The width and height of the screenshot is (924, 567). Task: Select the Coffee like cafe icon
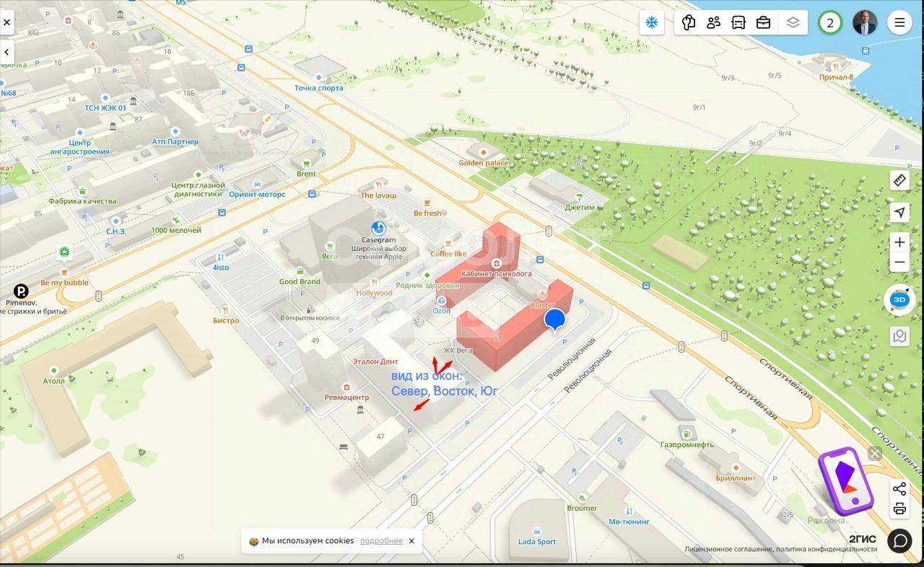(448, 244)
